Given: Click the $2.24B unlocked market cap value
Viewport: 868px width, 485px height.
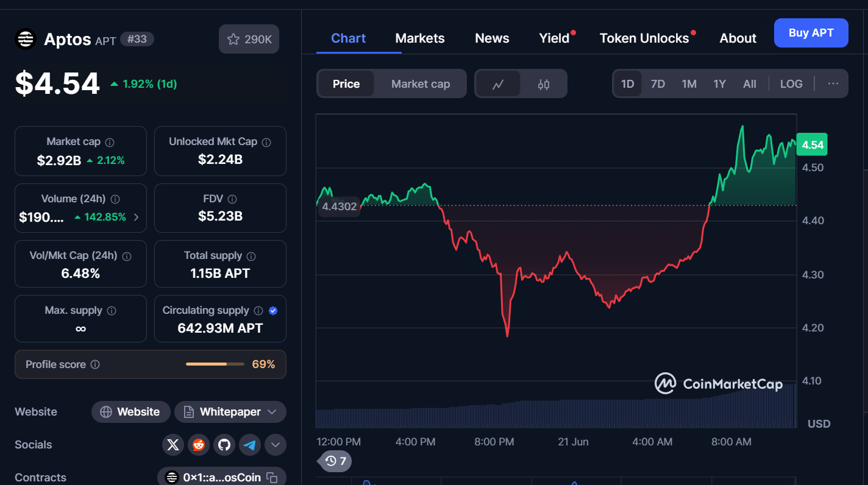Looking at the screenshot, I should pyautogui.click(x=220, y=160).
